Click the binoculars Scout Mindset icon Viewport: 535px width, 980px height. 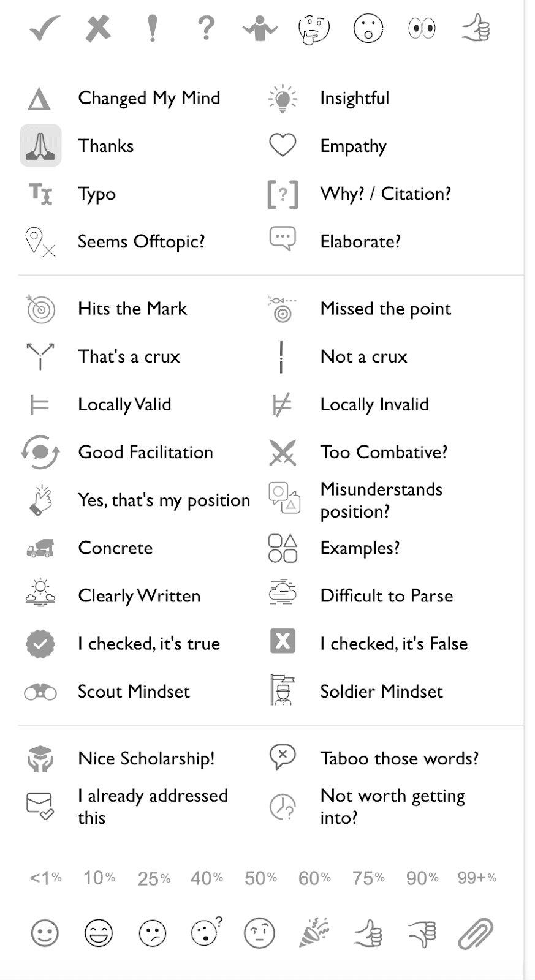pyautogui.click(x=40, y=692)
